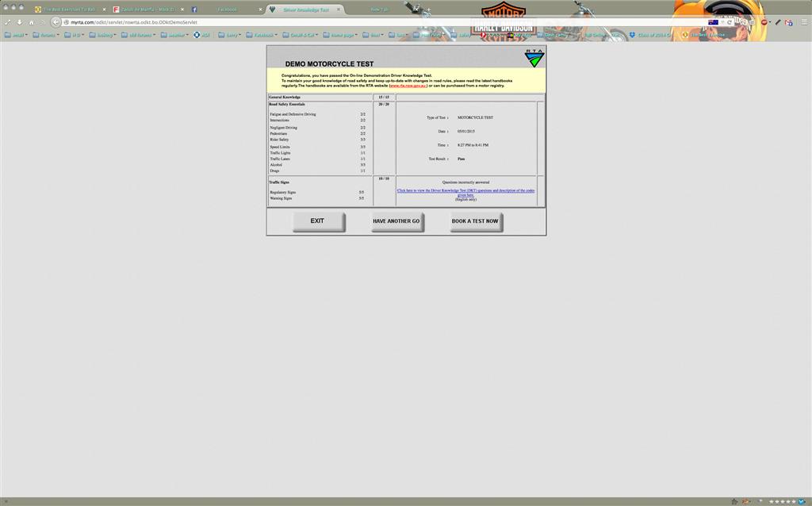Click the pencil icon in the toolbar
This screenshot has height=506, width=812.
778,22
